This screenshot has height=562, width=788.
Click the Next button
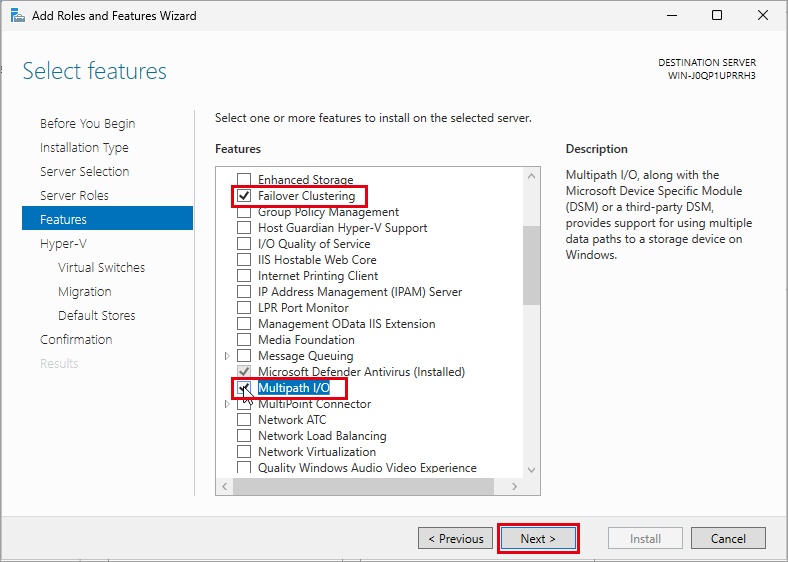point(538,538)
